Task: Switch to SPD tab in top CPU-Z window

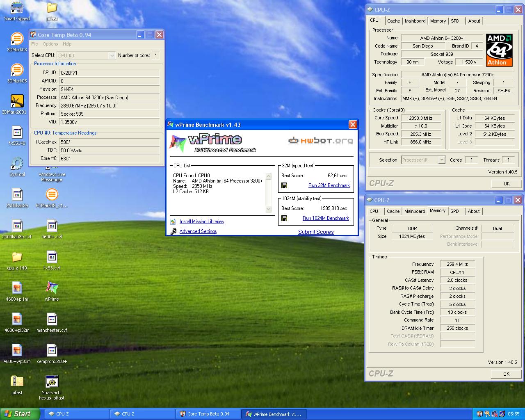Action: click(455, 21)
